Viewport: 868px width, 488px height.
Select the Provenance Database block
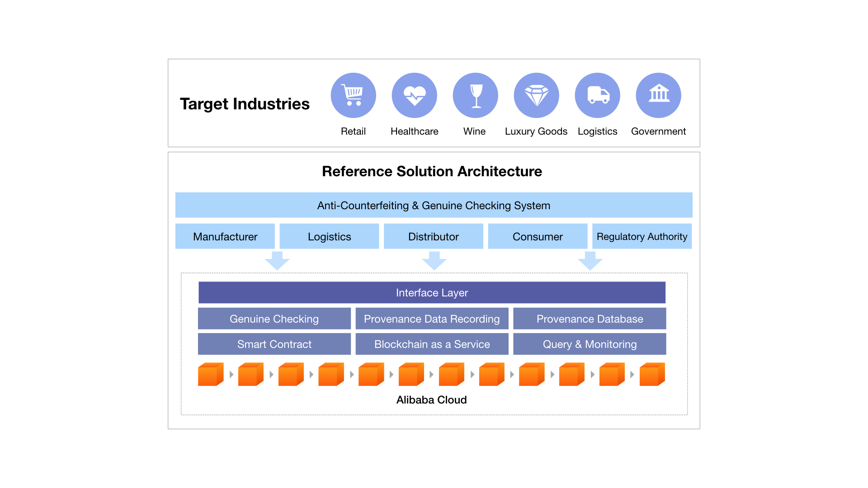590,319
